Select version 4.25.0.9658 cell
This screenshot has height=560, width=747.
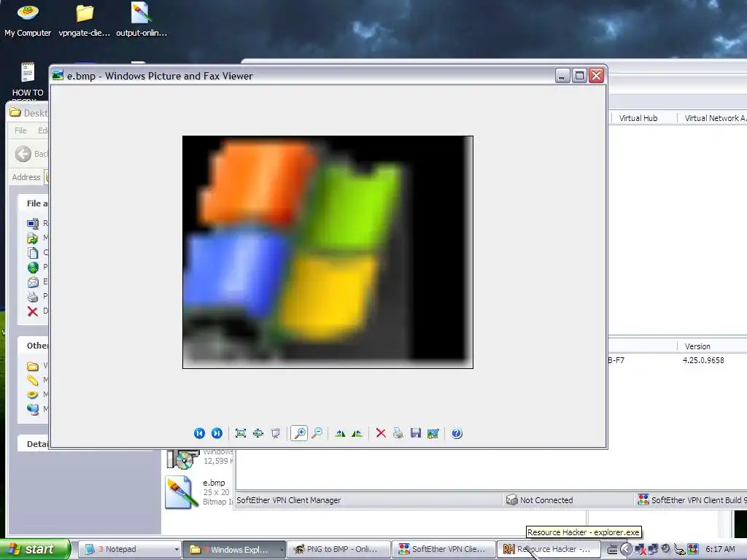coord(703,360)
